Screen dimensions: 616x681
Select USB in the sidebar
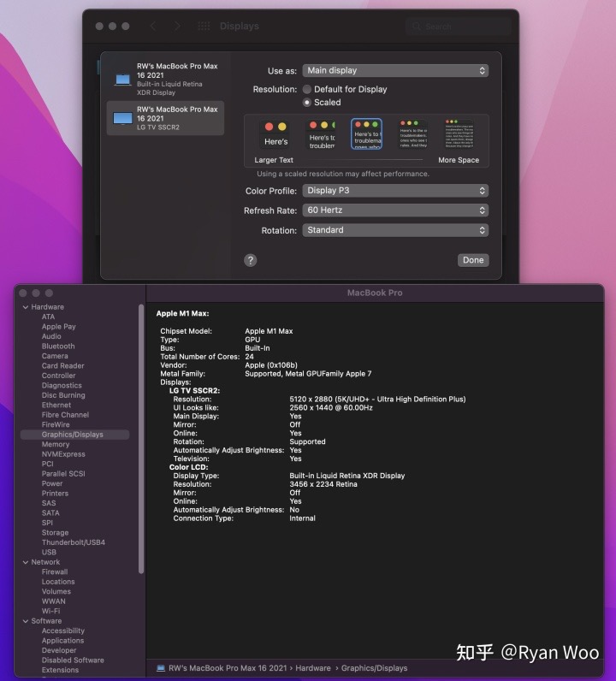[49, 553]
